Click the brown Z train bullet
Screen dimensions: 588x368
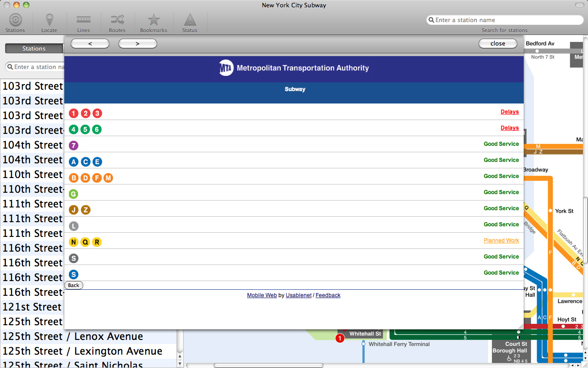coord(85,210)
